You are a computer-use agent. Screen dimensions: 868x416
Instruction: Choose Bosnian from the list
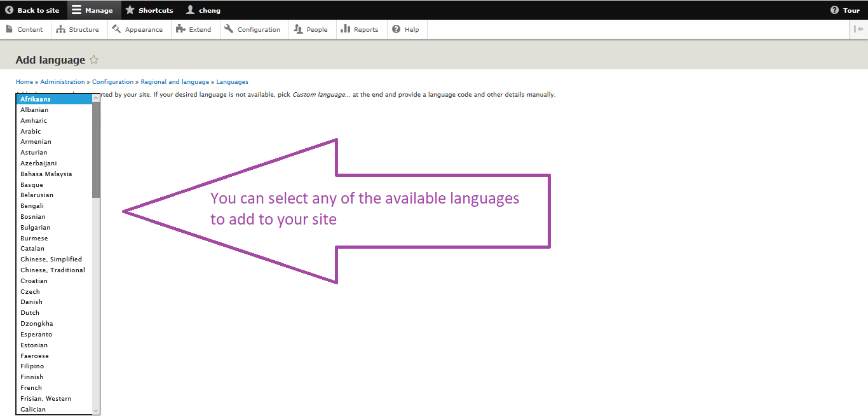tap(54, 217)
